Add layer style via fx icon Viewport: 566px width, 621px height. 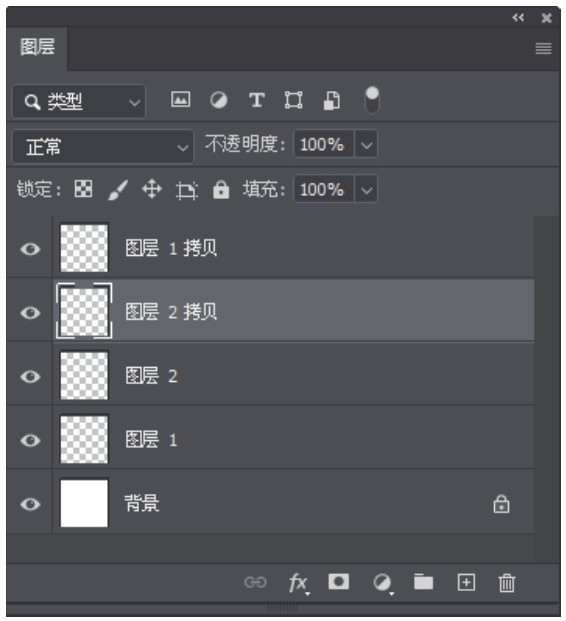pos(299,583)
